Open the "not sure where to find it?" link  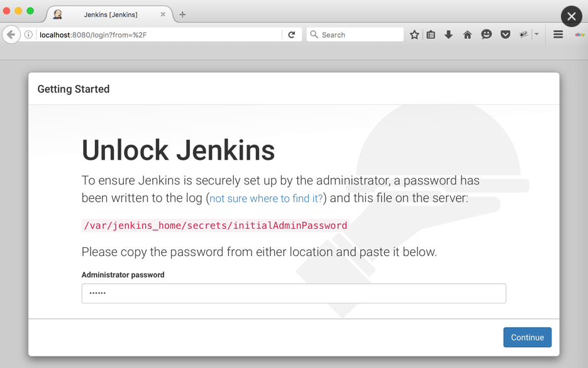click(x=266, y=199)
